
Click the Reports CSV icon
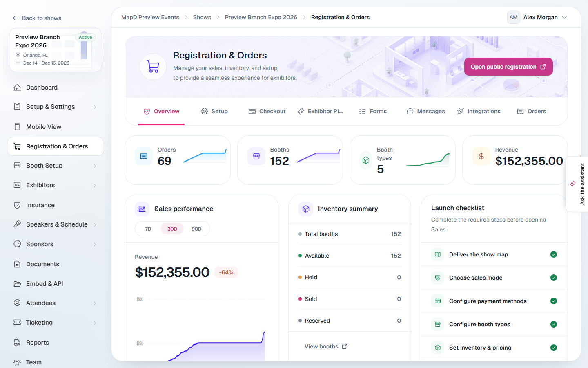pos(17,343)
